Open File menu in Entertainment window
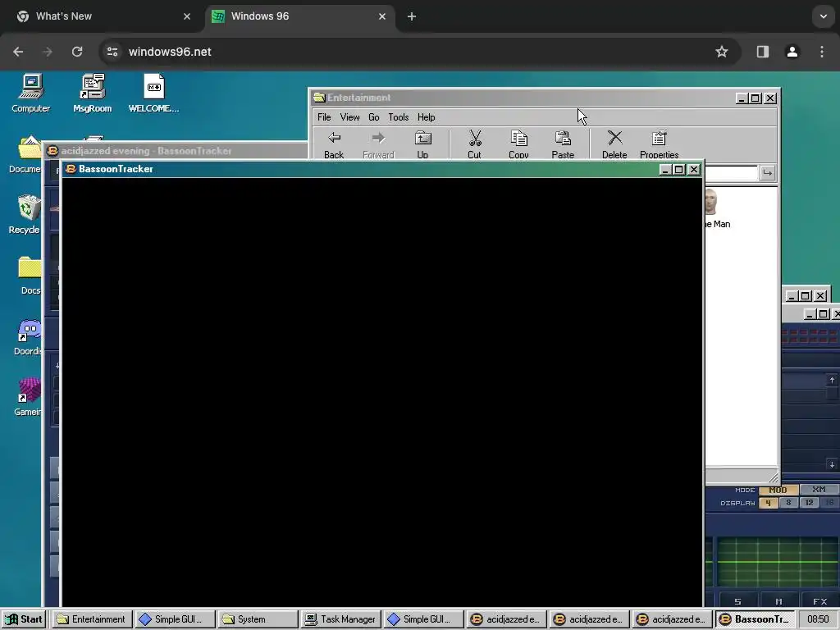The height and width of the screenshot is (630, 840). [x=324, y=116]
